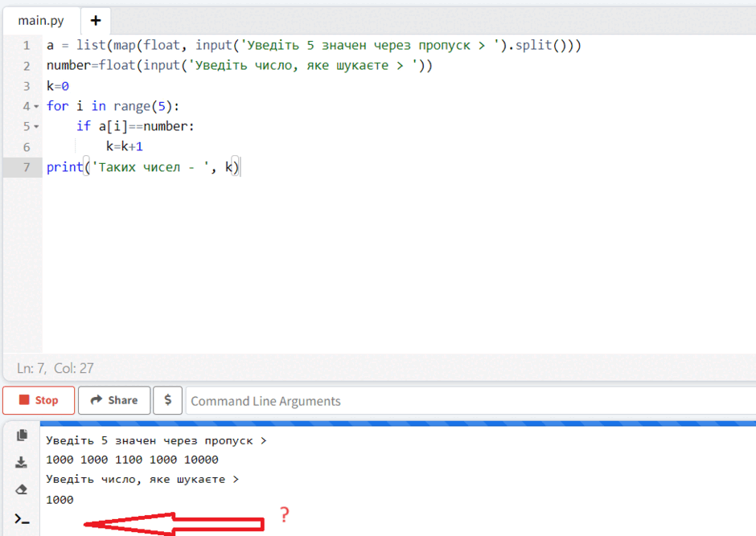Click the Ln 7, Col 27 status text

(x=55, y=368)
